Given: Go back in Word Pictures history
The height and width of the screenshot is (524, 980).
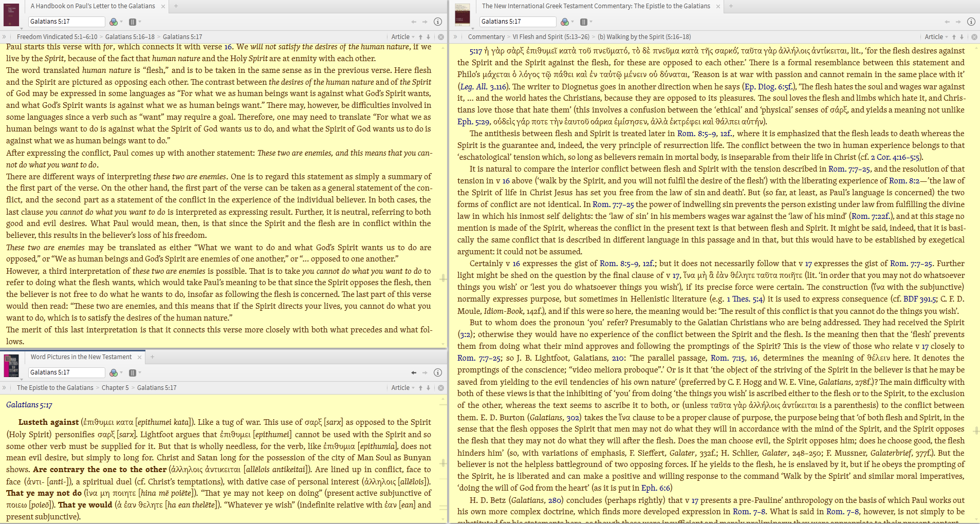Looking at the screenshot, I should pyautogui.click(x=414, y=372).
